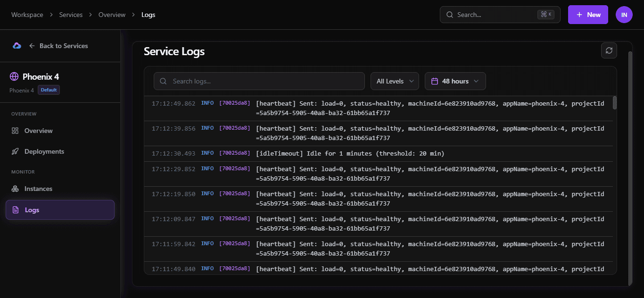Viewport: 644px width, 298px height.
Task: Click the globe icon beside Phoenix 4
Action: click(15, 76)
